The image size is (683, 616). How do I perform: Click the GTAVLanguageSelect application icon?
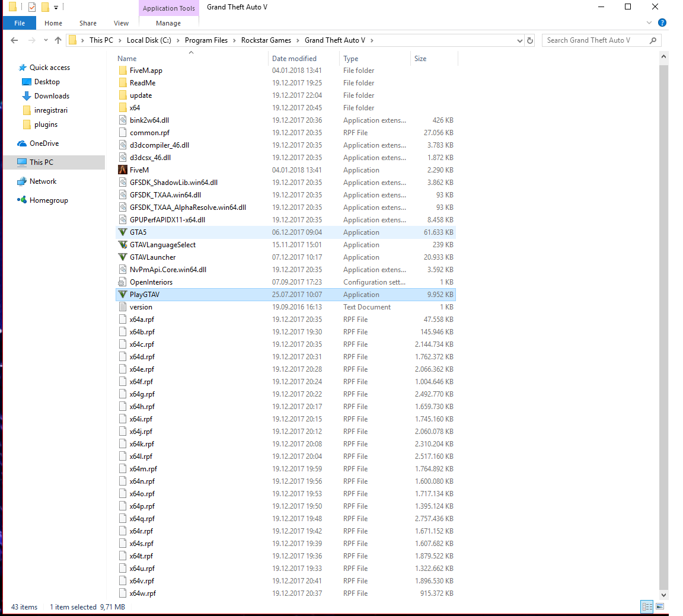pyautogui.click(x=122, y=245)
